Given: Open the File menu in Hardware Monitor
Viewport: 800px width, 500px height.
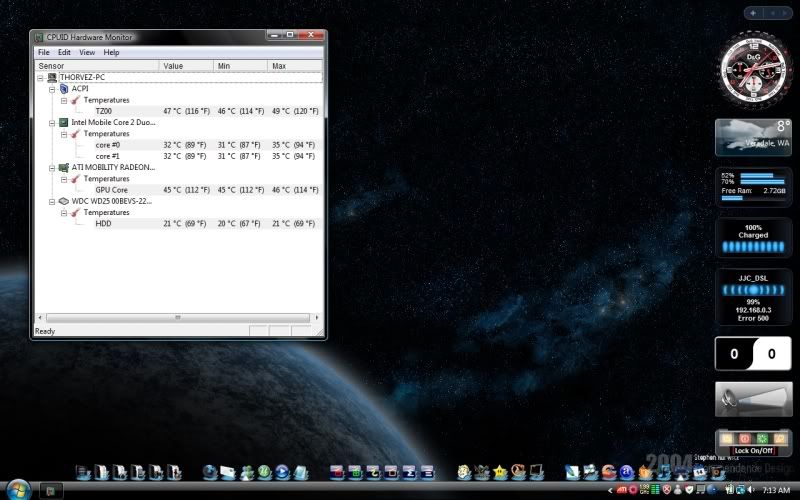Looking at the screenshot, I should 44,52.
